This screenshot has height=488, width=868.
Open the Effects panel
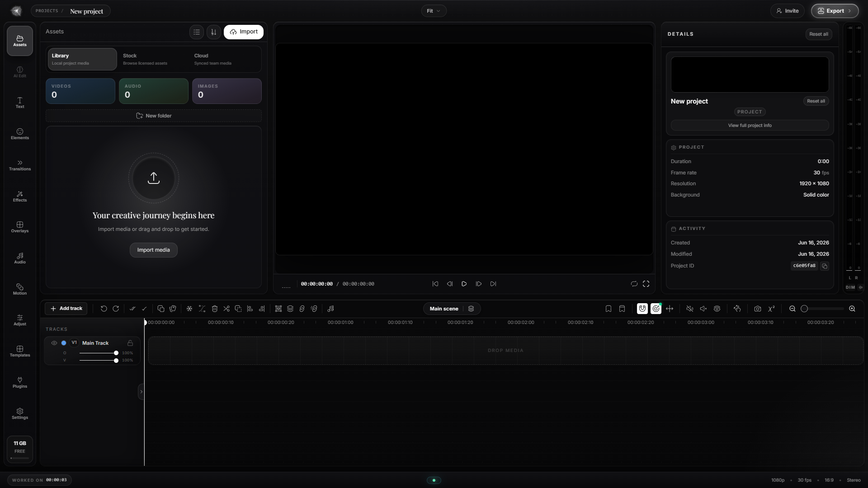click(x=20, y=197)
